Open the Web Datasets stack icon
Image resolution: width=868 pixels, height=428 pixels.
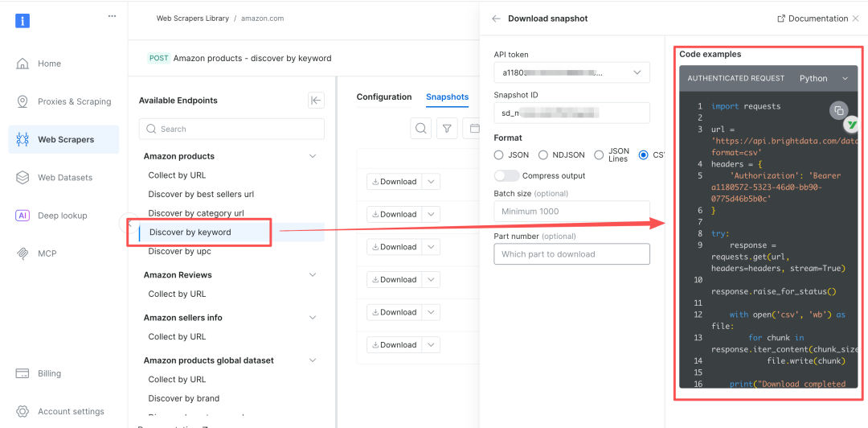coord(23,178)
